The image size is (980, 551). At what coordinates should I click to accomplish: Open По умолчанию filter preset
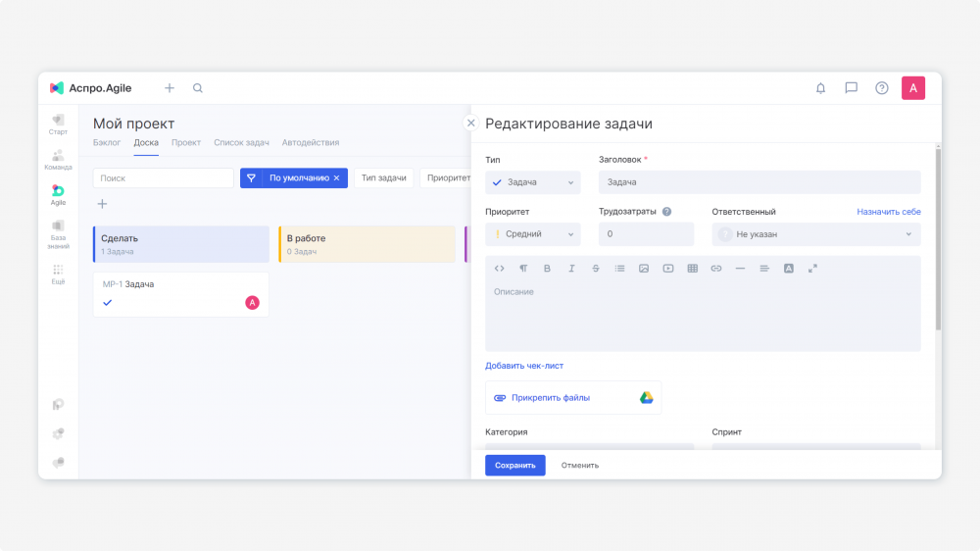(293, 178)
